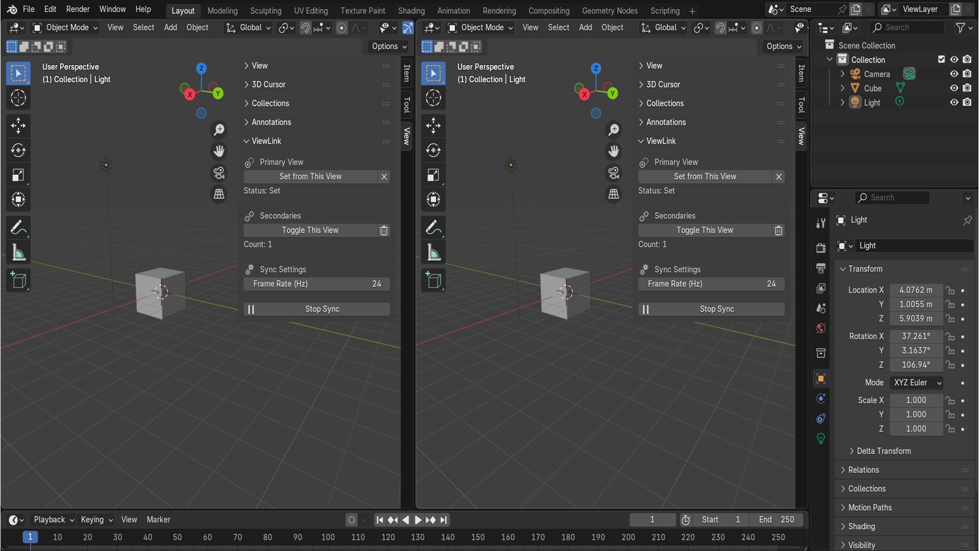980x551 pixels.
Task: Select the Move tool in left viewport
Action: point(18,126)
